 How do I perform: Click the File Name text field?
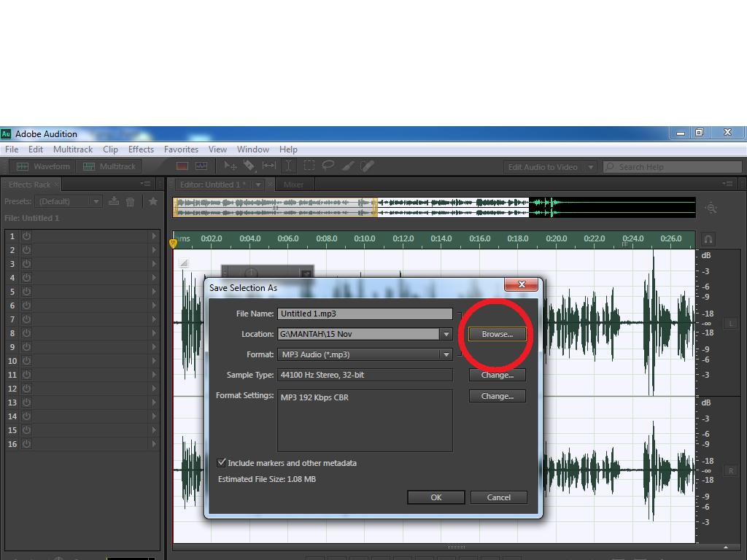click(x=365, y=314)
